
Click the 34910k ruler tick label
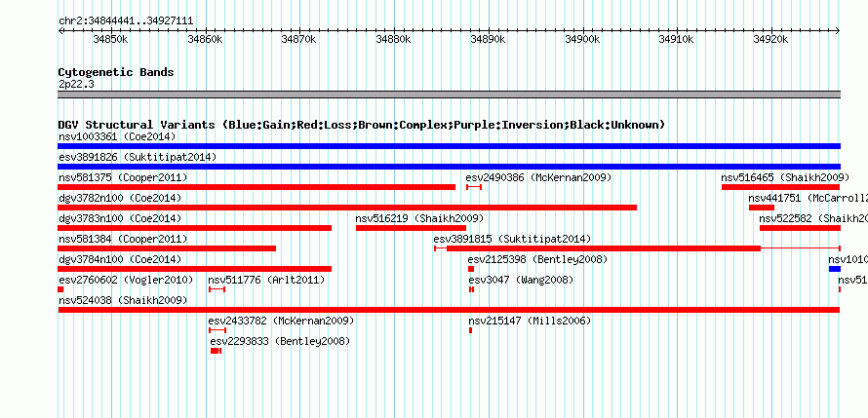click(676, 39)
